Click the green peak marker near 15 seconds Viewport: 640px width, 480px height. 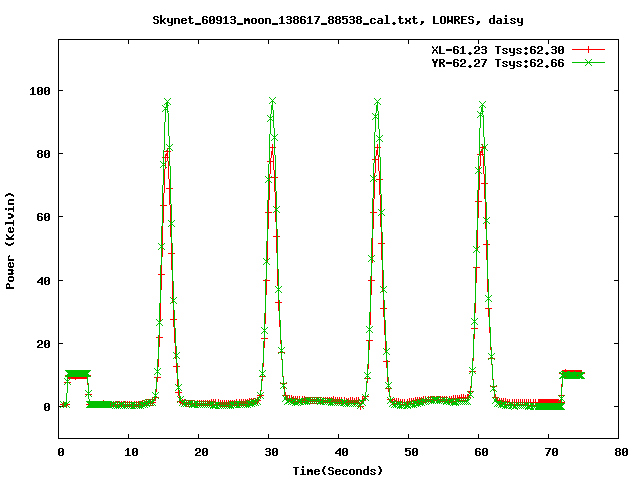pos(167,102)
